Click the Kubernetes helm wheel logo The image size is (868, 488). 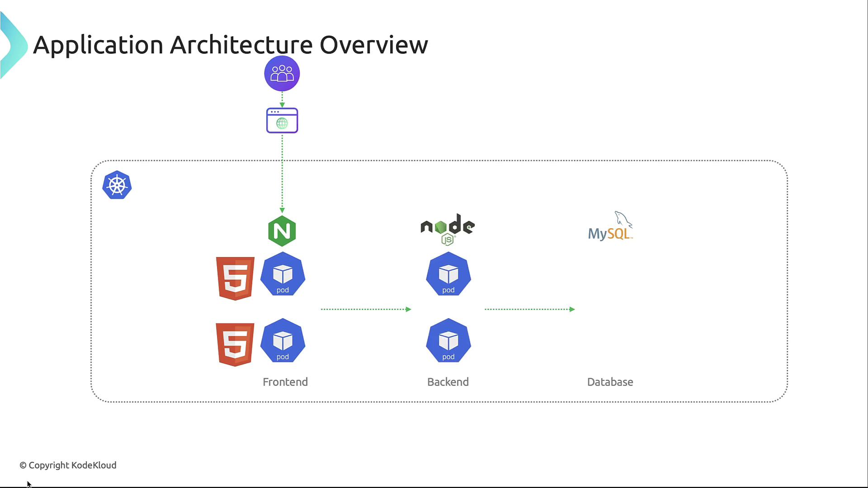(117, 185)
